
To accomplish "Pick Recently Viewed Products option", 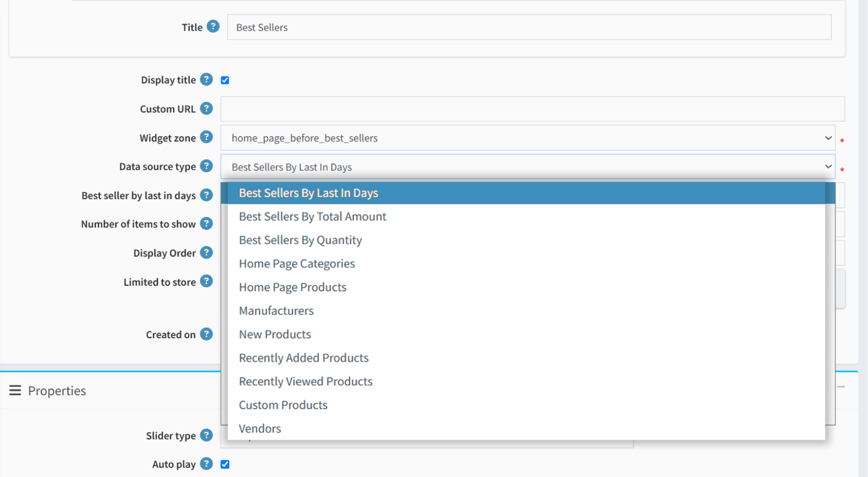I will coord(526,382).
